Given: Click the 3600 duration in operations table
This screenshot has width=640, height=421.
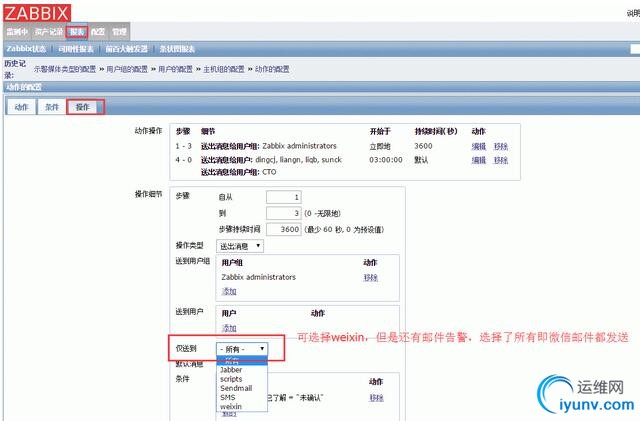Looking at the screenshot, I should point(423,146).
